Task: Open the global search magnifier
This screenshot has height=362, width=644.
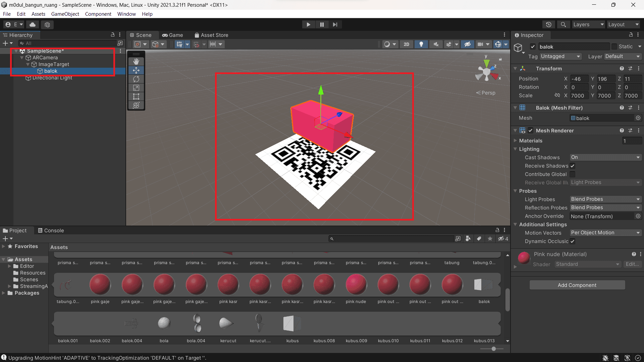Action: click(x=563, y=24)
